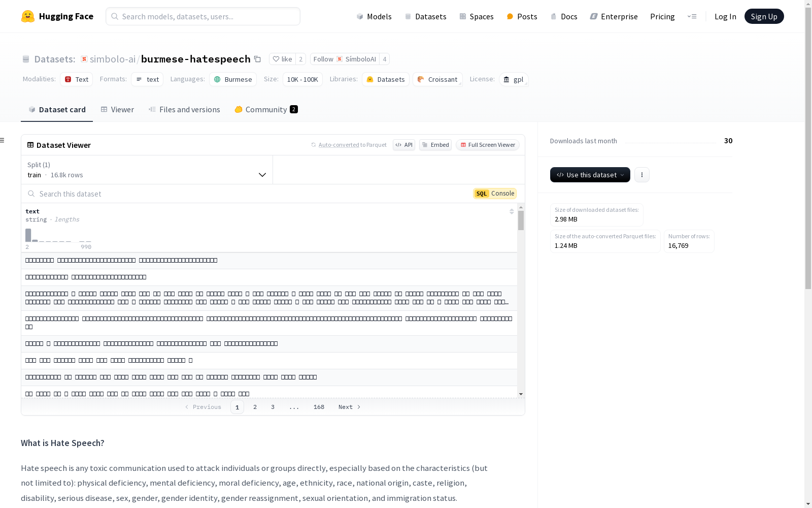The width and height of the screenshot is (812, 508).
Task: Open the three-dot more options button
Action: (642, 175)
